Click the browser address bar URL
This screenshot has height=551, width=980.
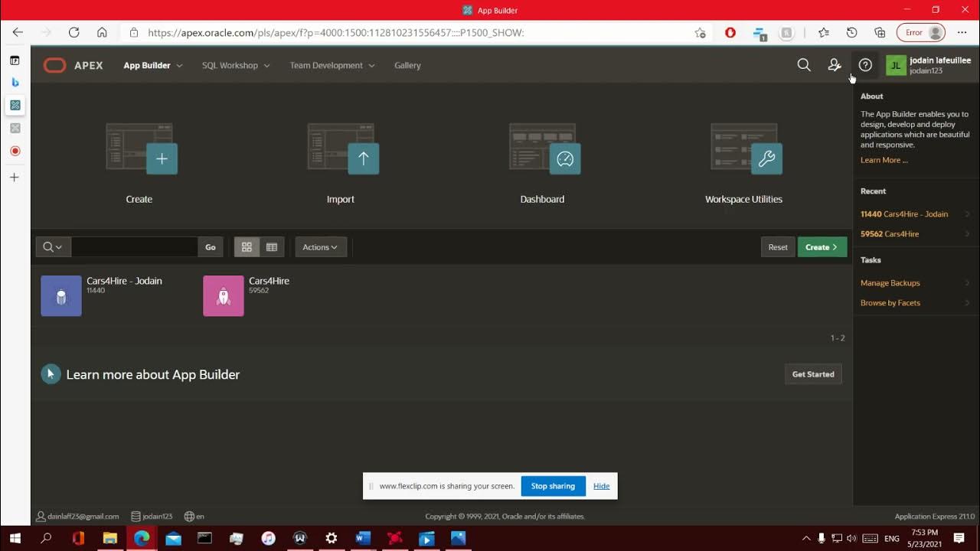[x=335, y=33]
